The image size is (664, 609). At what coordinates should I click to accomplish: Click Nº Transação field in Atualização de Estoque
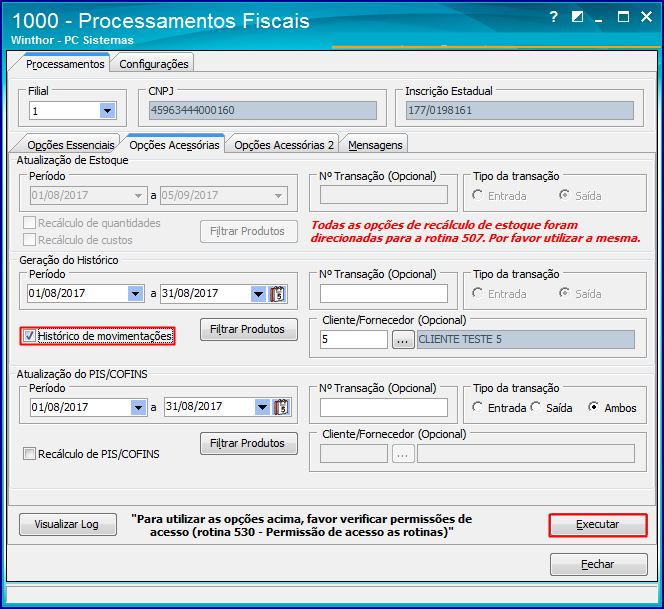384,195
